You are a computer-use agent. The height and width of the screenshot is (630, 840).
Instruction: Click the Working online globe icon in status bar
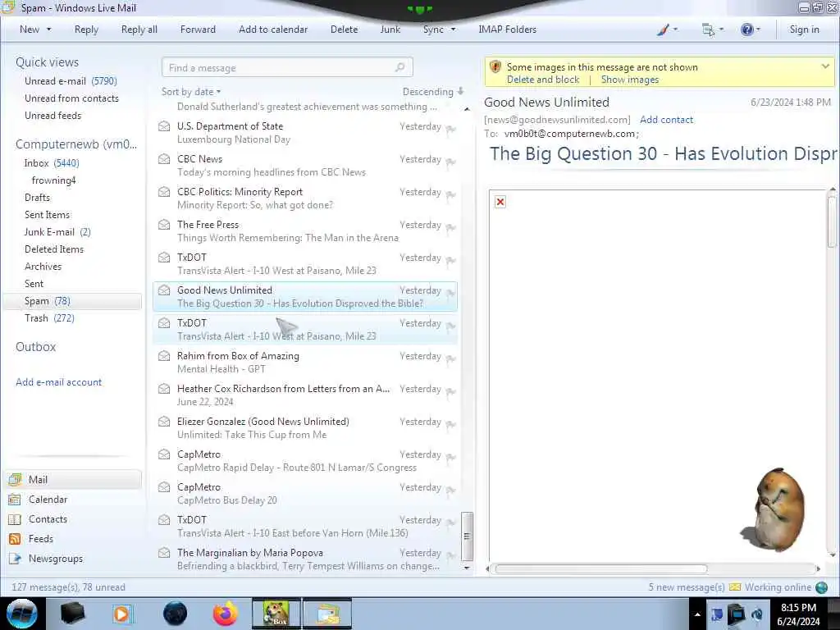point(821,587)
